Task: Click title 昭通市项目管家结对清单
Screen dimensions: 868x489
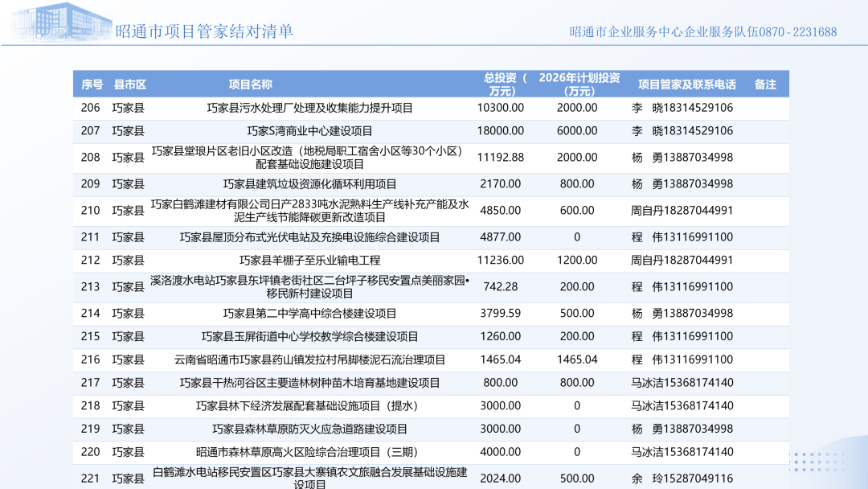Action: [x=204, y=31]
